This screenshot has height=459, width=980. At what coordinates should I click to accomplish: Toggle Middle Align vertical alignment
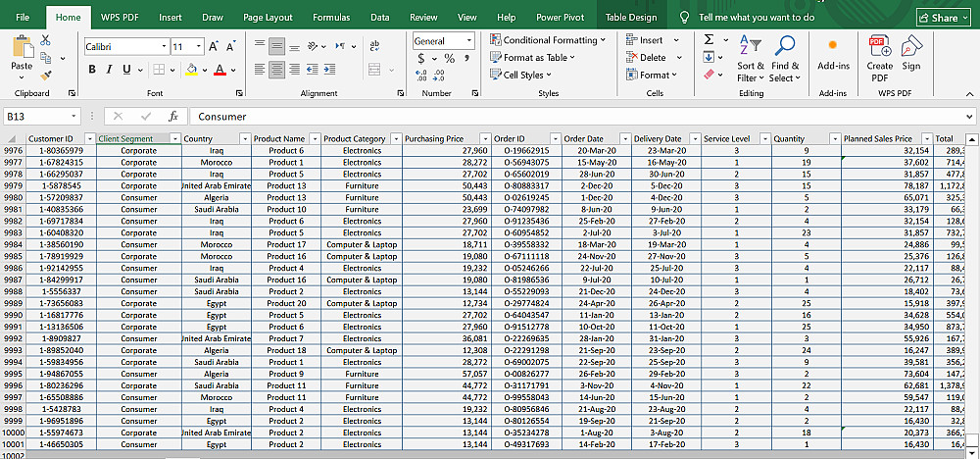[x=277, y=46]
